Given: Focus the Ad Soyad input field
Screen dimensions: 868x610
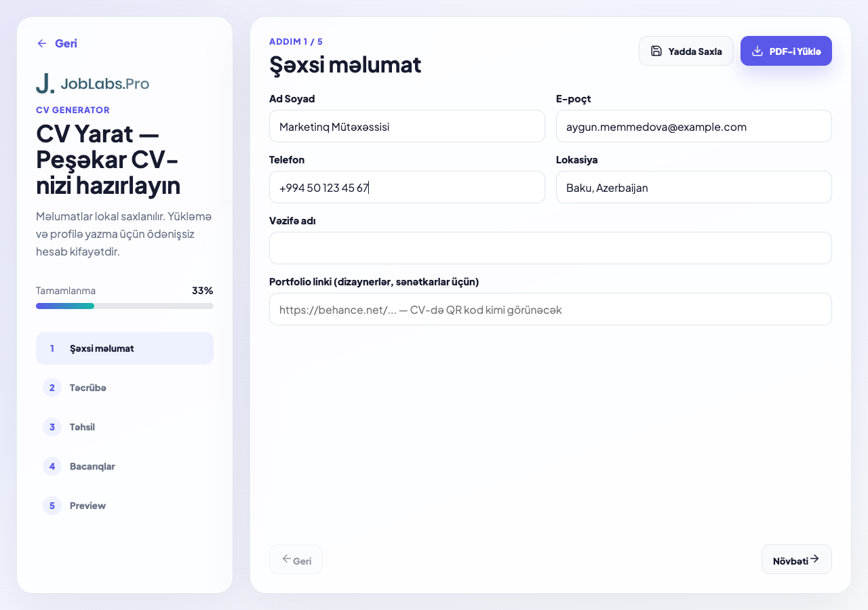Looking at the screenshot, I should click(x=407, y=126).
